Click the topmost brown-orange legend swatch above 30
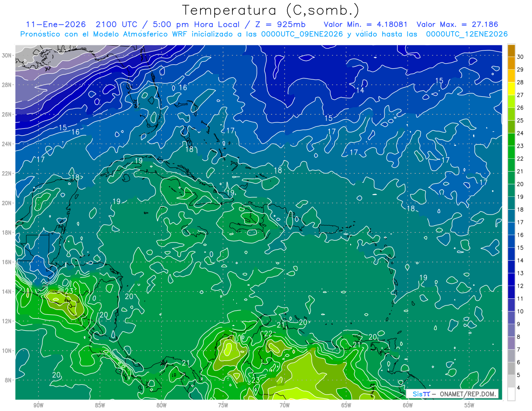 pos(511,50)
